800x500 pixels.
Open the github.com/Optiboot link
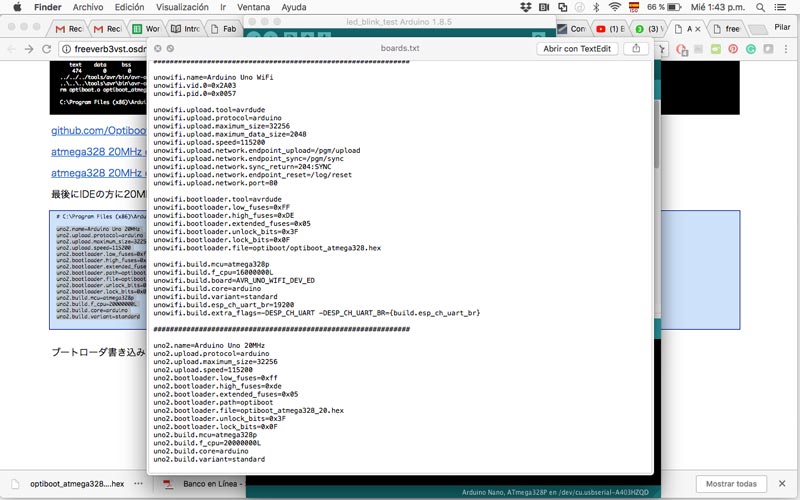(98, 131)
